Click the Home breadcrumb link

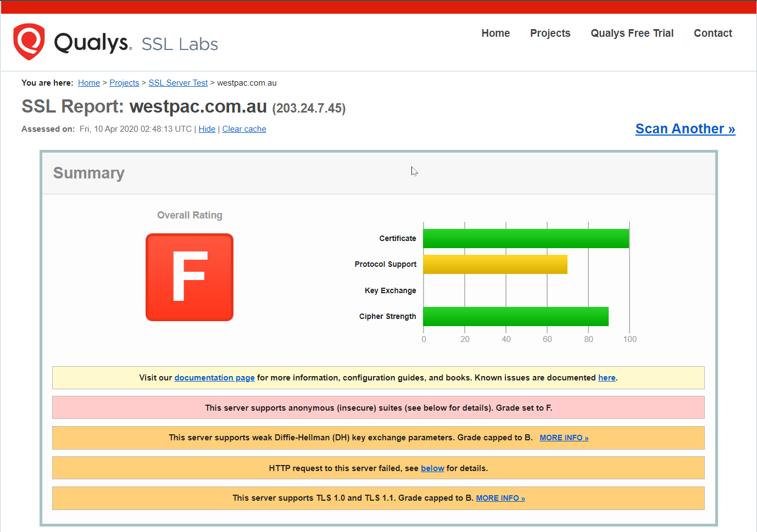89,83
